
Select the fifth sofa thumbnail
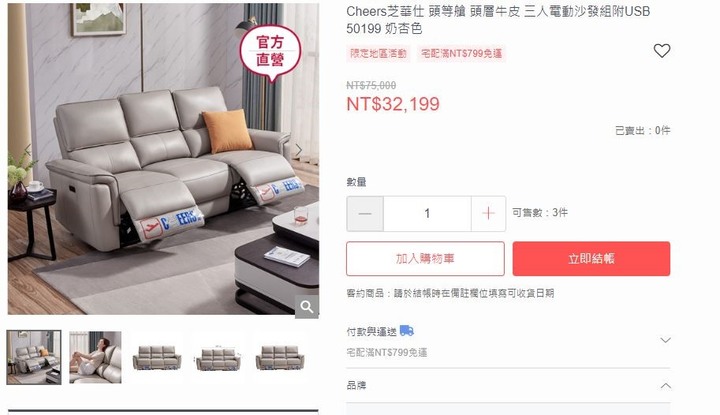click(x=280, y=357)
